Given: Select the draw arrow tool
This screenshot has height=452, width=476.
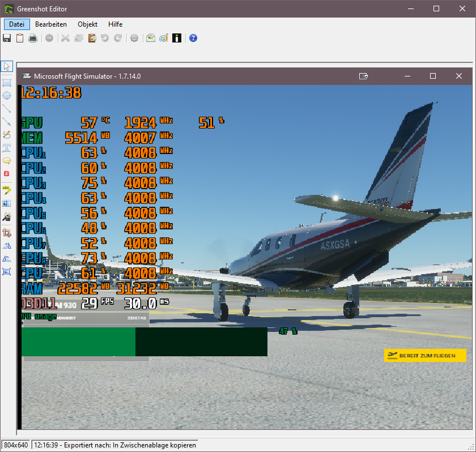Looking at the screenshot, I should (x=7, y=122).
